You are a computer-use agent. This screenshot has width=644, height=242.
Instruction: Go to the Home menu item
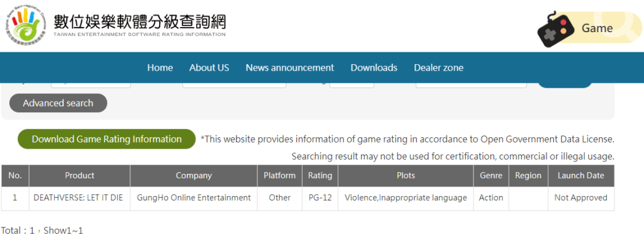pos(160,68)
